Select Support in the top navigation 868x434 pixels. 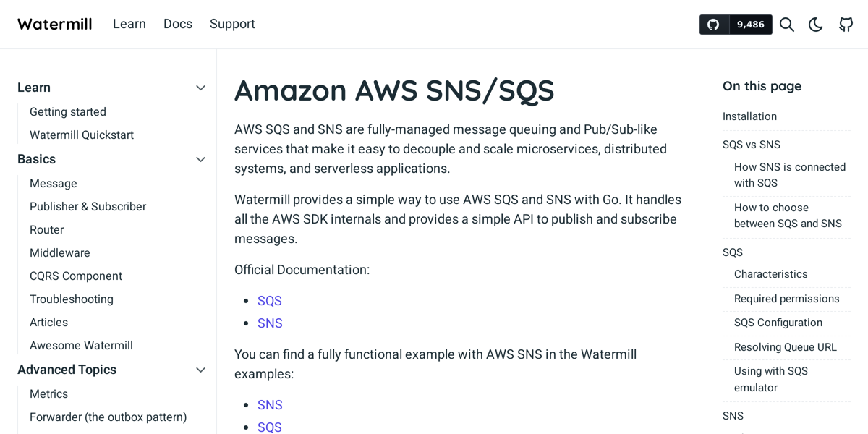point(232,24)
